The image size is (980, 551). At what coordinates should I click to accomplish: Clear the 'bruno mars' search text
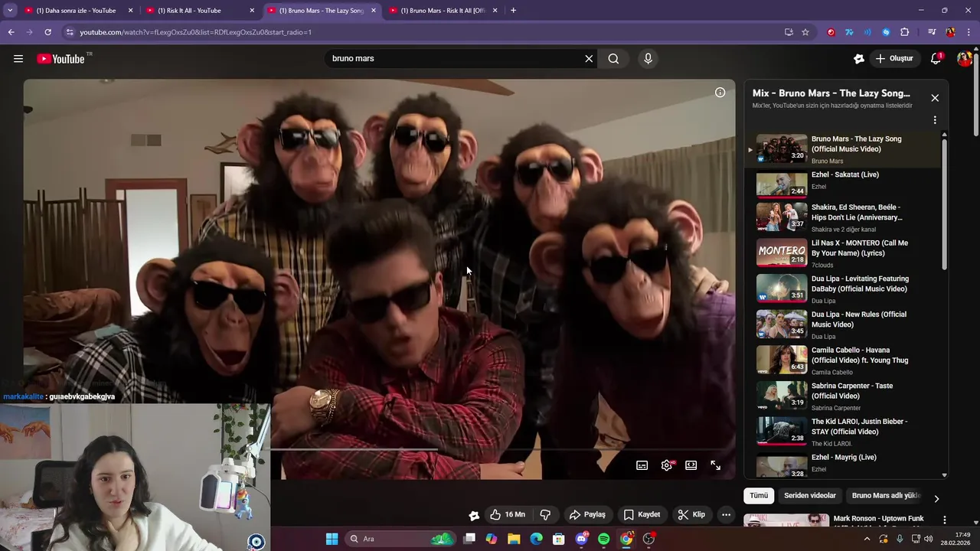point(589,59)
